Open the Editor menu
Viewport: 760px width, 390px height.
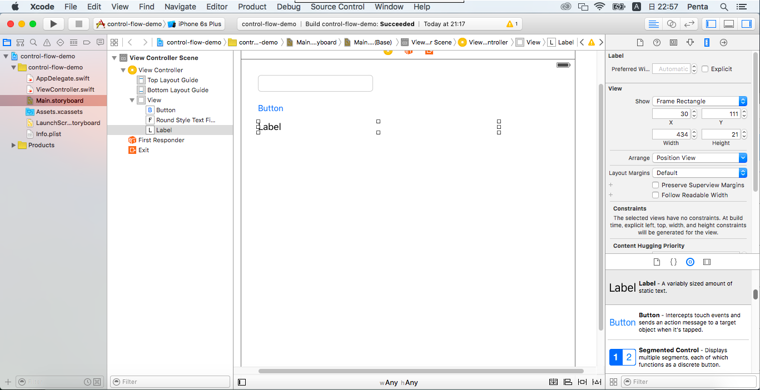[217, 7]
